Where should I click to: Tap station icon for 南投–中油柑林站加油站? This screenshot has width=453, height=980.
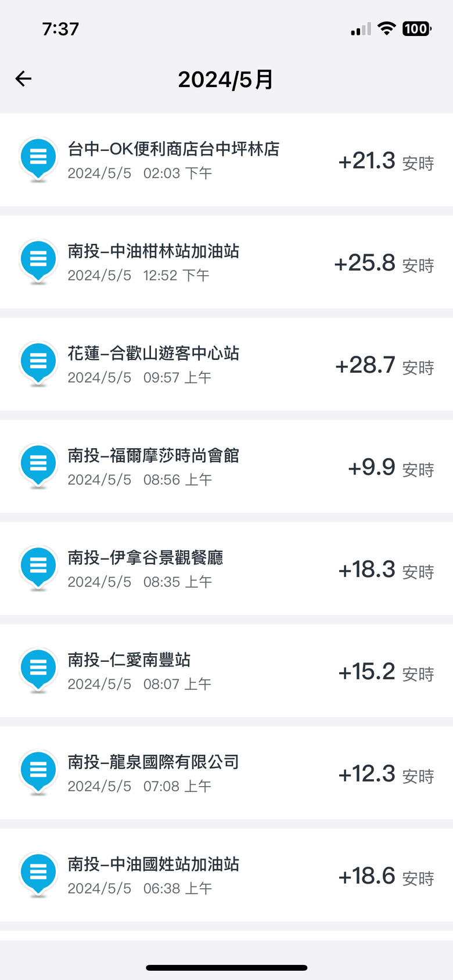click(38, 261)
